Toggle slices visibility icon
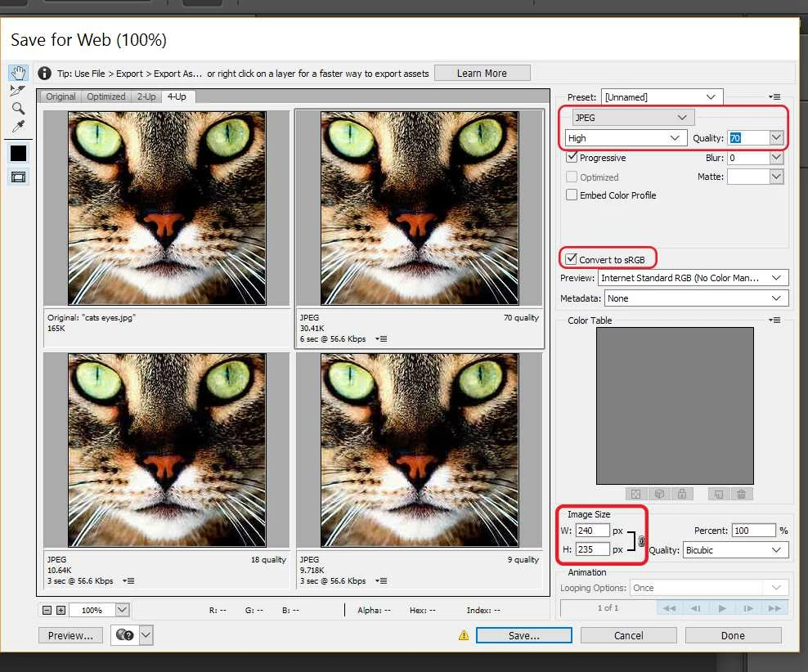This screenshot has height=672, width=808. [19, 177]
